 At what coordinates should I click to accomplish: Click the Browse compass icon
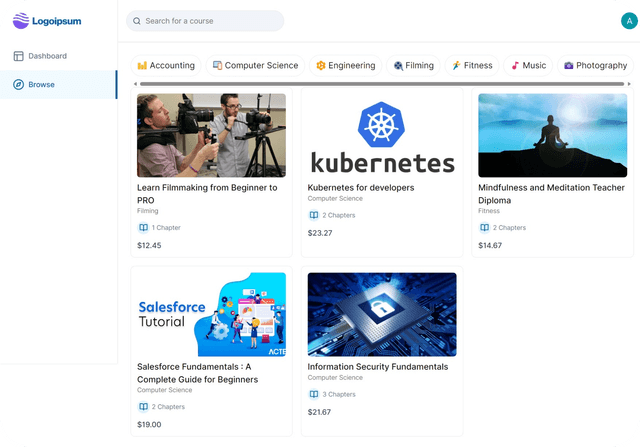(x=18, y=85)
